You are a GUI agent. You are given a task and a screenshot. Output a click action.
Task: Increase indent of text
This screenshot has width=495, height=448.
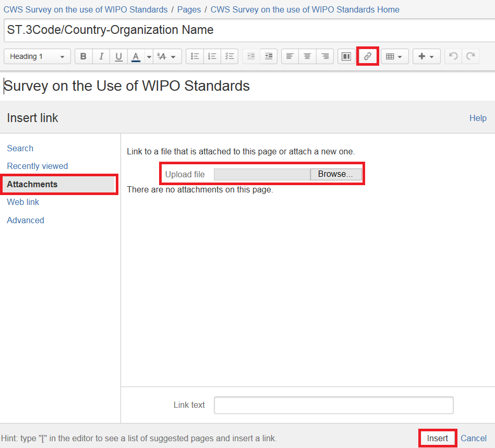[268, 56]
